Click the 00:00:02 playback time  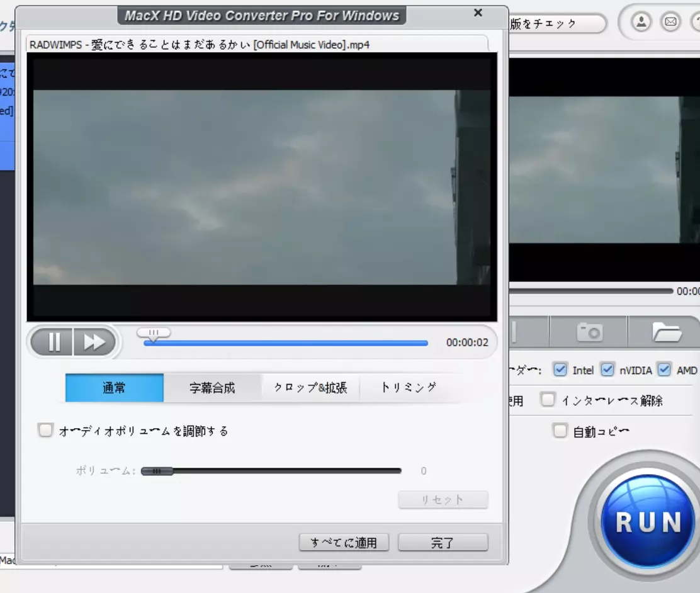[x=467, y=342]
